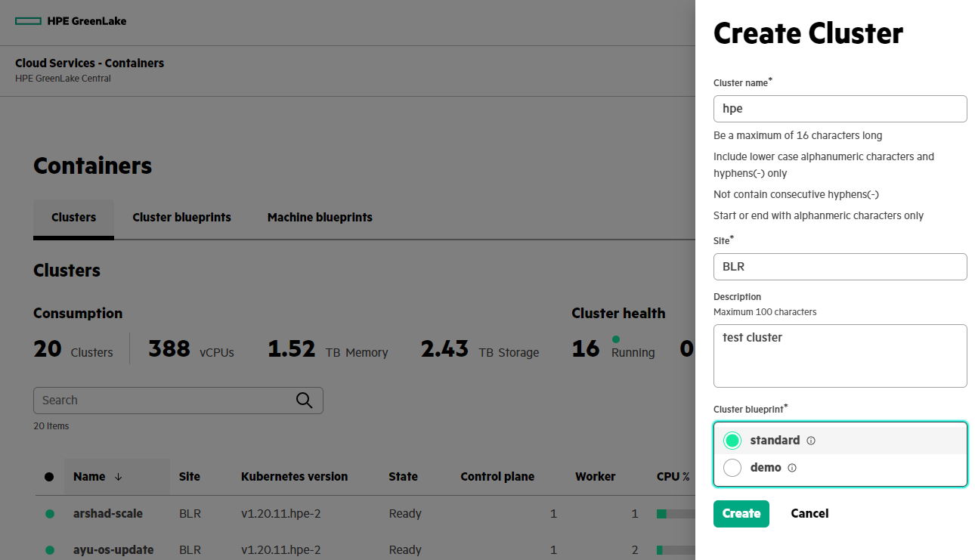Open the ayu-os-update cluster
This screenshot has height=560, width=975.
click(113, 550)
